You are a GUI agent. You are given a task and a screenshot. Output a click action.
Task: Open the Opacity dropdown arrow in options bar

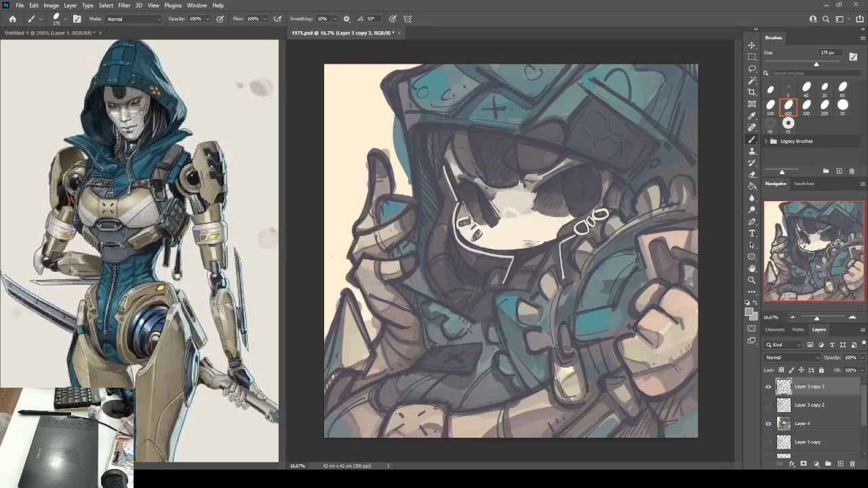click(x=208, y=19)
